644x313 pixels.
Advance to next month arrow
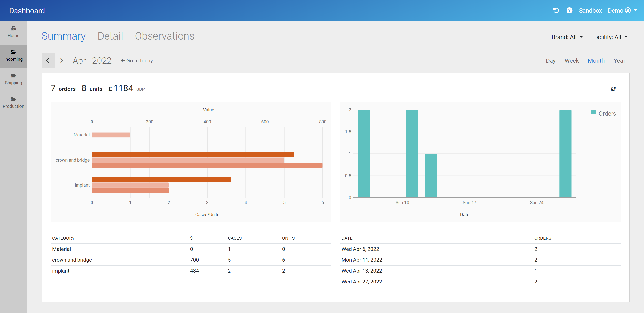coord(62,61)
